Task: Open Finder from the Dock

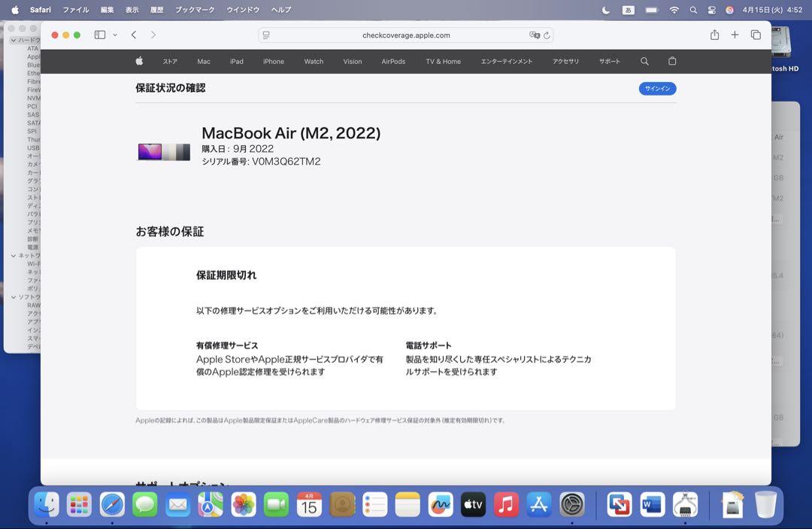Action: click(47, 504)
